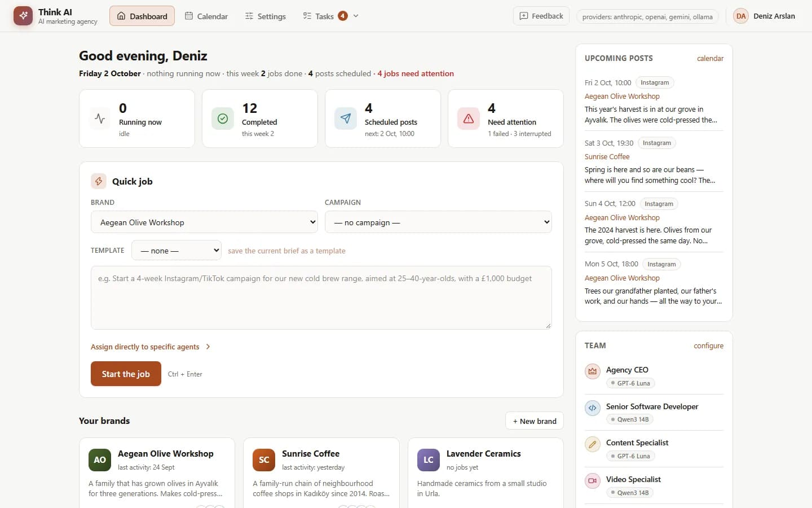Click the Deniz Arslan user name
The image size is (812, 508).
[774, 16]
